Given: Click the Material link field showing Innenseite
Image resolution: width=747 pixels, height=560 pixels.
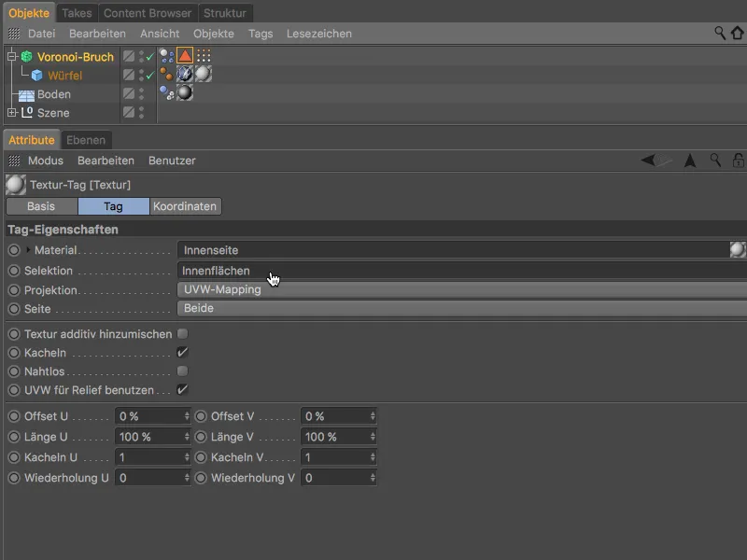Looking at the screenshot, I should pyautogui.click(x=453, y=250).
